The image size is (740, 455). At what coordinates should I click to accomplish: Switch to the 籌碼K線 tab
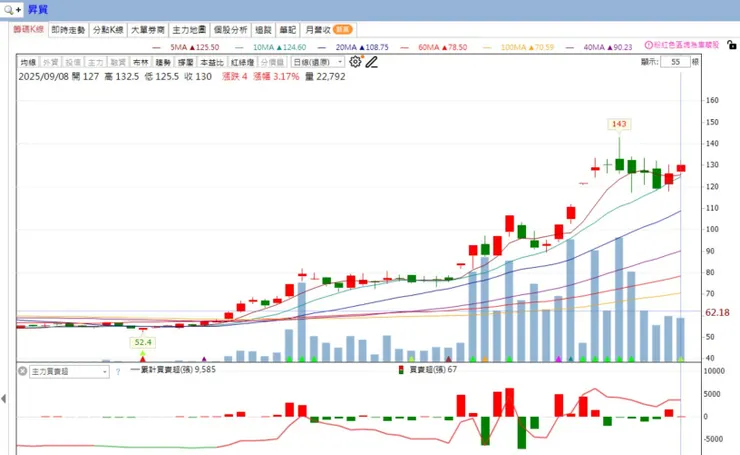pos(28,29)
